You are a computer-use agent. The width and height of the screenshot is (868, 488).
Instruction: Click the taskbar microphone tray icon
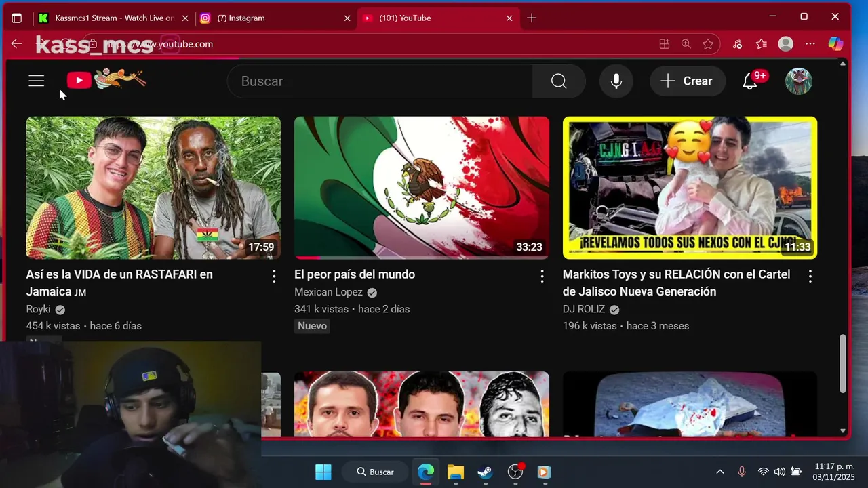click(742, 472)
